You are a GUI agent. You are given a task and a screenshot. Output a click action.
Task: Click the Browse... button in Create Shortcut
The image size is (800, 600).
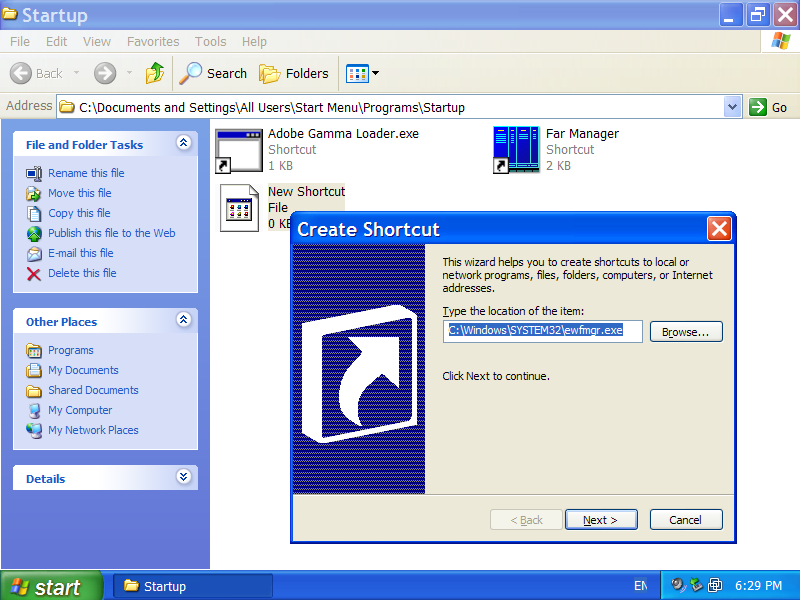686,332
